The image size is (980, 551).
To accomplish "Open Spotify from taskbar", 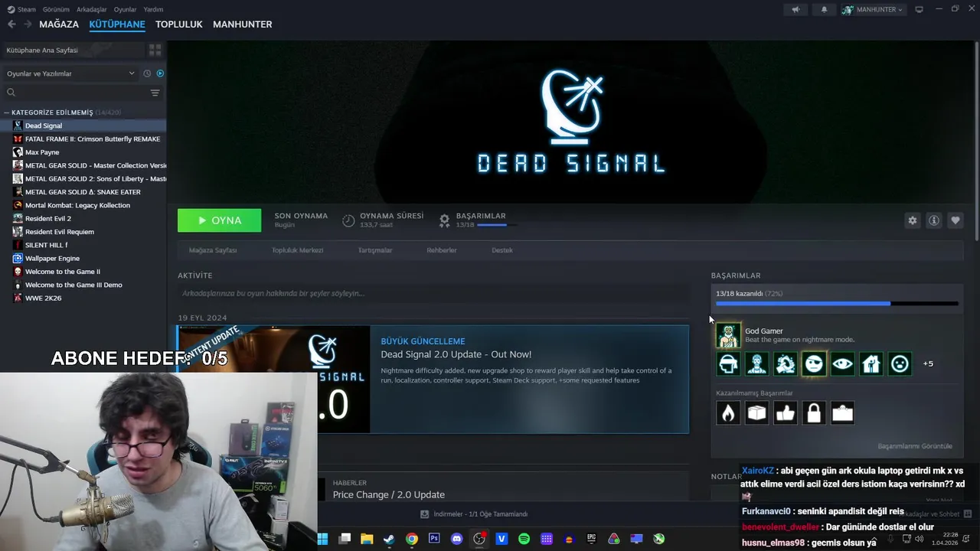I will [524, 539].
